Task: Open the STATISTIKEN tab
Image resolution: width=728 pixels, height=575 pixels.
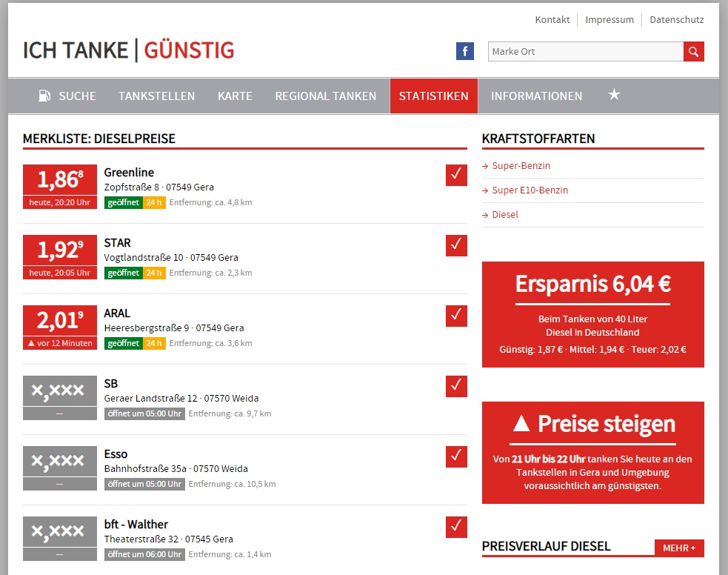Action: coord(434,96)
